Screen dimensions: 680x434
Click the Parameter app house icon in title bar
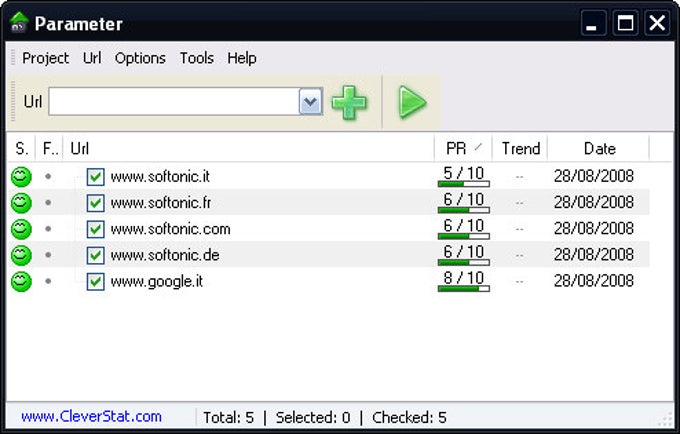click(19, 23)
